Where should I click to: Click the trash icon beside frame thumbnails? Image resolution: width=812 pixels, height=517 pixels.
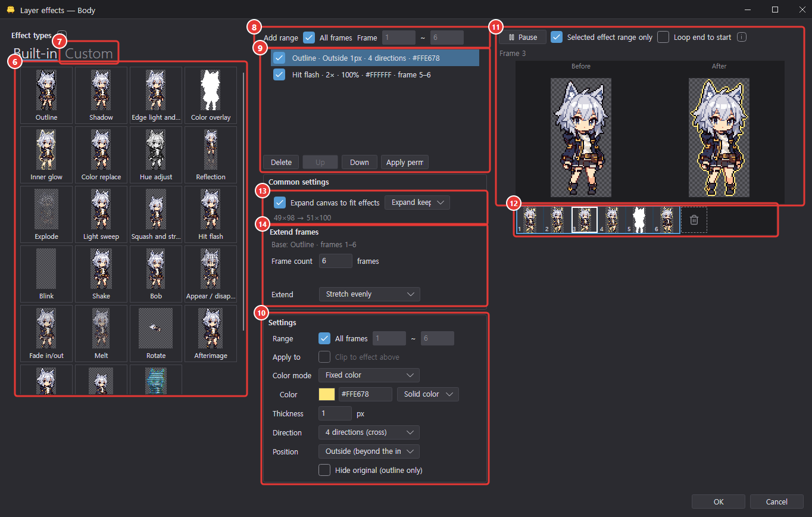coord(694,220)
